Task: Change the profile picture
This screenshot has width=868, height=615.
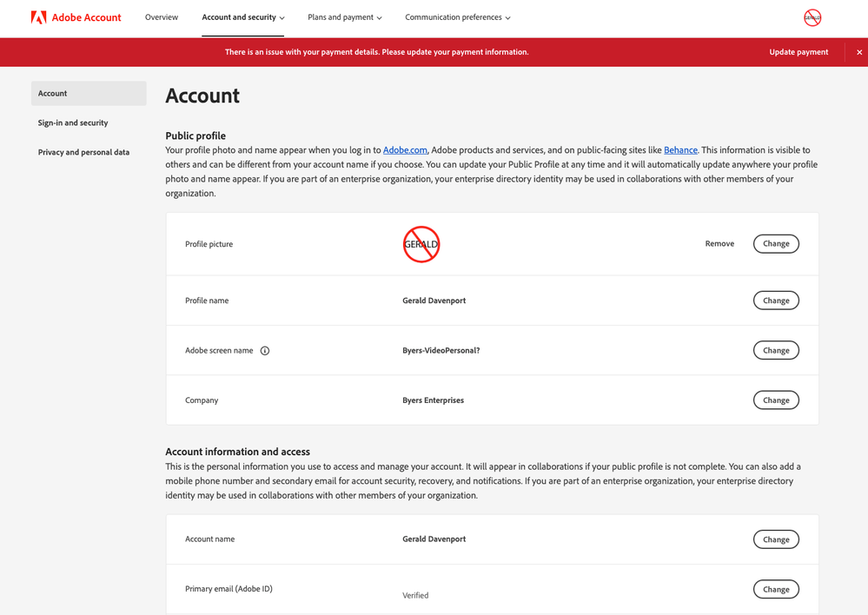Action: point(776,243)
